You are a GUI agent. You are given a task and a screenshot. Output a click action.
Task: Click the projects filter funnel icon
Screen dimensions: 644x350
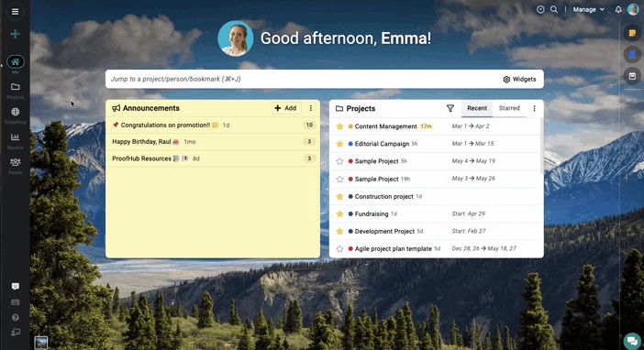click(x=450, y=108)
